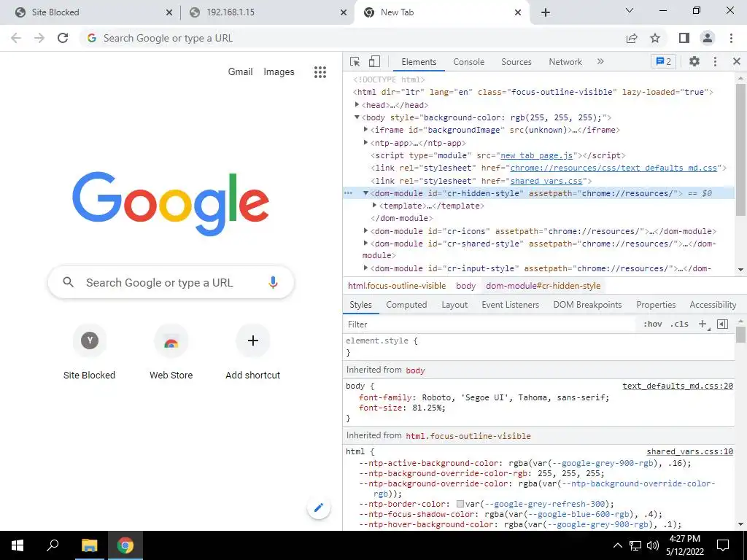The image size is (747, 560).
Task: Expand the ntp-app node
Action: coord(366,142)
